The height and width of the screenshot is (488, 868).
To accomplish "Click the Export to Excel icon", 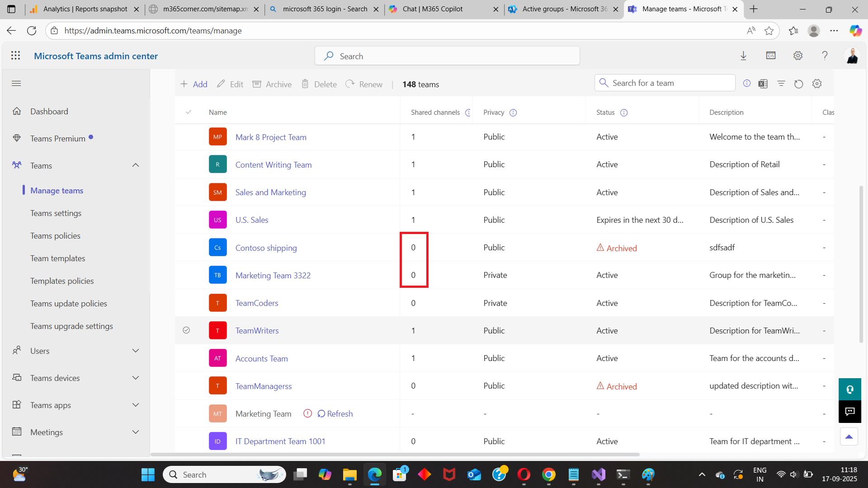I will [763, 84].
